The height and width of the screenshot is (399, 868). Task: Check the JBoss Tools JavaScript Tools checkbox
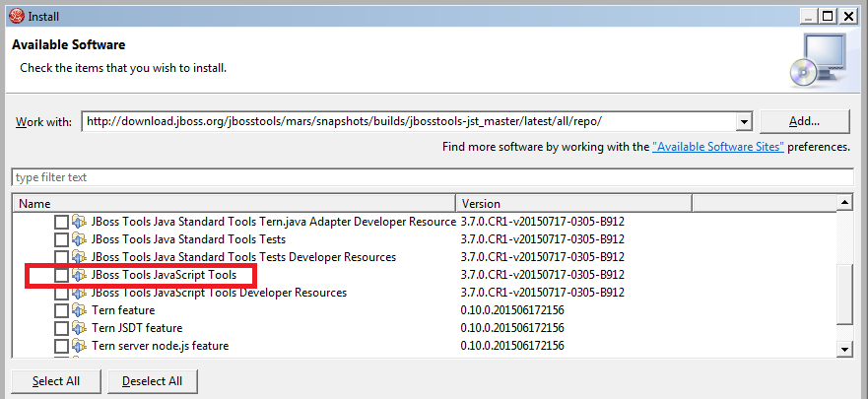[x=62, y=275]
